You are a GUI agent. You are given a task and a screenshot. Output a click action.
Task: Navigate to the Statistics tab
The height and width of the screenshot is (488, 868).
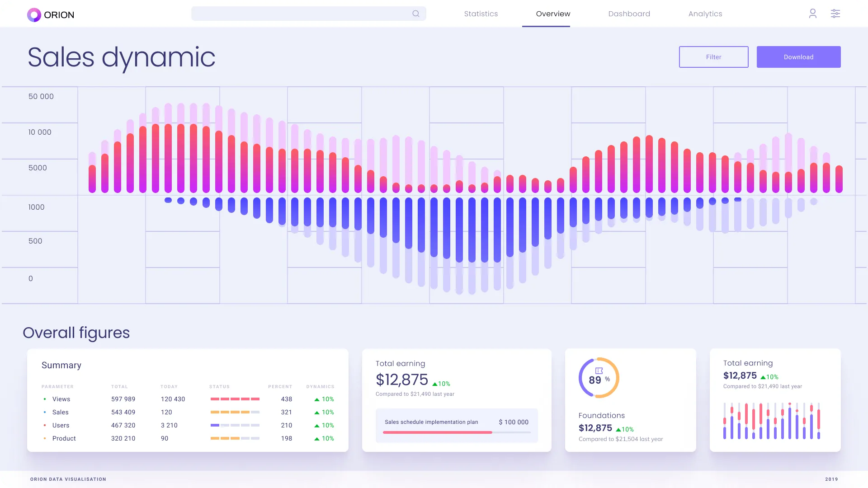[x=481, y=14]
